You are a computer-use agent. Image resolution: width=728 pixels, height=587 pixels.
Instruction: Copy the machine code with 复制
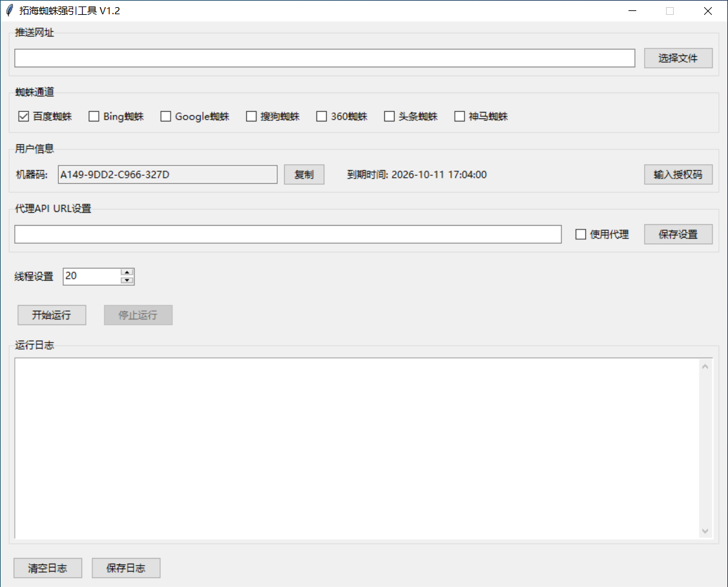[304, 175]
